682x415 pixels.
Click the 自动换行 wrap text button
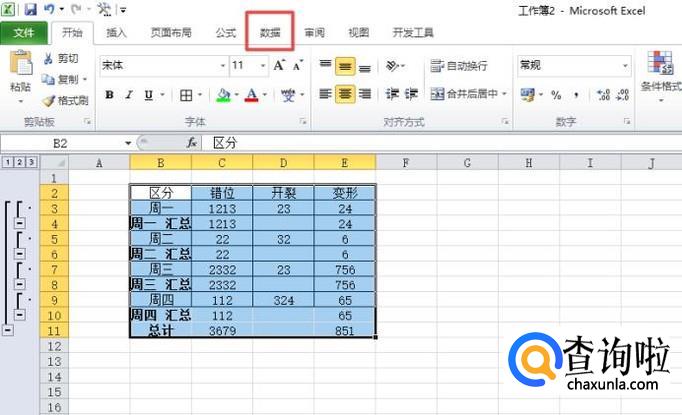pyautogui.click(x=459, y=66)
